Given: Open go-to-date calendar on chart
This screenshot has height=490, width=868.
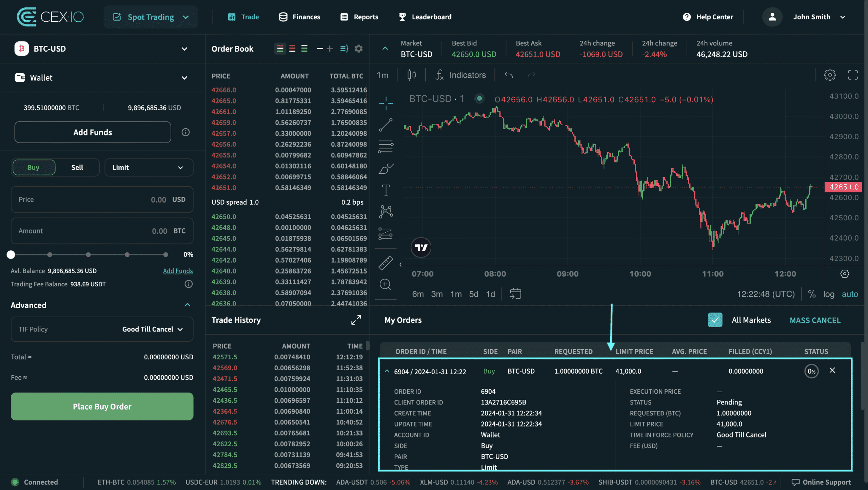Looking at the screenshot, I should [x=515, y=294].
